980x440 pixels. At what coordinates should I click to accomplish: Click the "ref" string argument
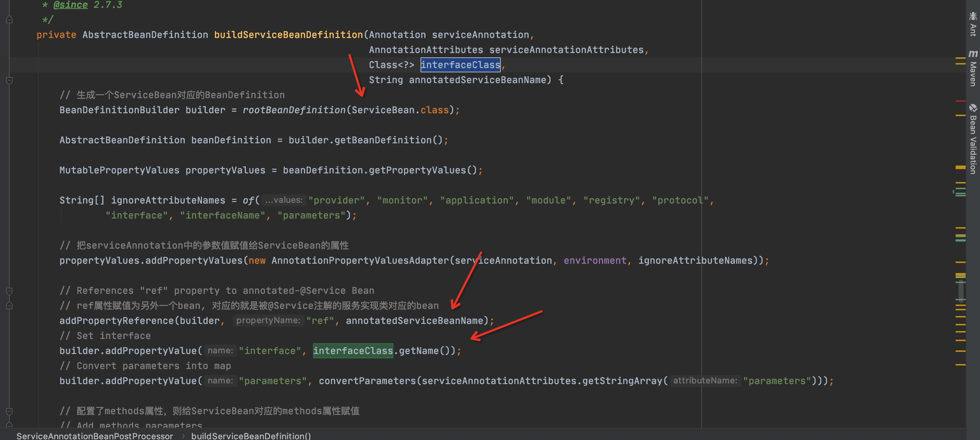pos(320,320)
